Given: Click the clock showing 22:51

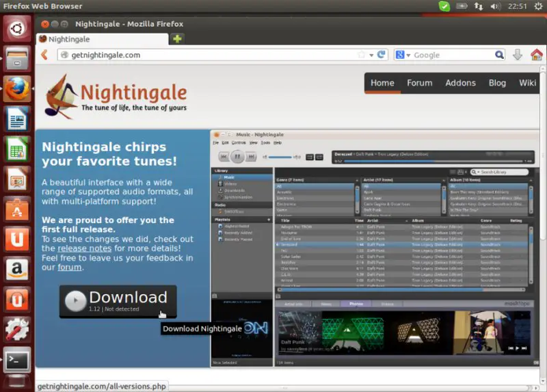Looking at the screenshot, I should pos(518,6).
